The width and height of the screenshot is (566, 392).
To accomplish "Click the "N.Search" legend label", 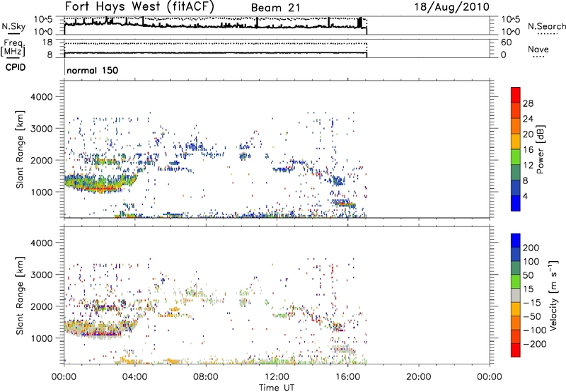I will [546, 26].
